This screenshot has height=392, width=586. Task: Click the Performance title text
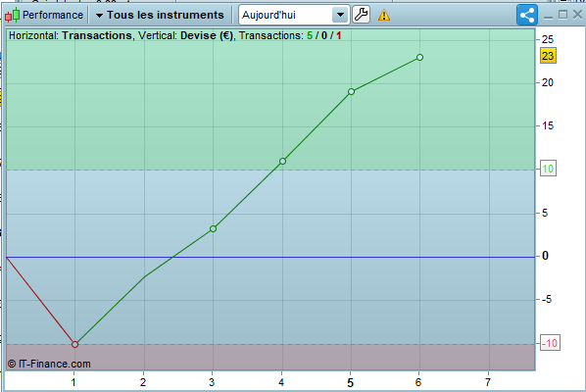[53, 15]
